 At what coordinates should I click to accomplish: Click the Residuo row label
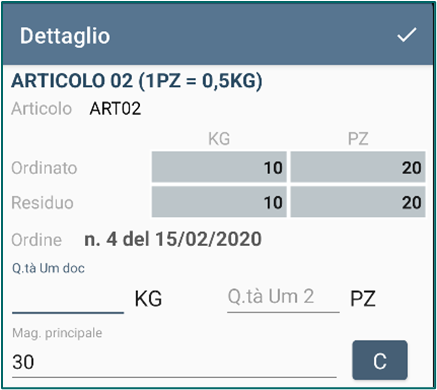pyautogui.click(x=42, y=203)
